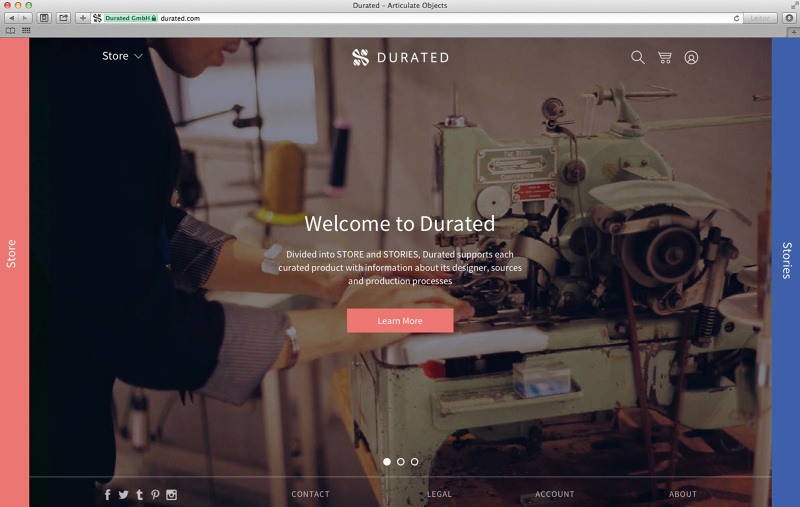This screenshot has height=507, width=800.
Task: Switch to the second slide dot
Action: [x=401, y=462]
